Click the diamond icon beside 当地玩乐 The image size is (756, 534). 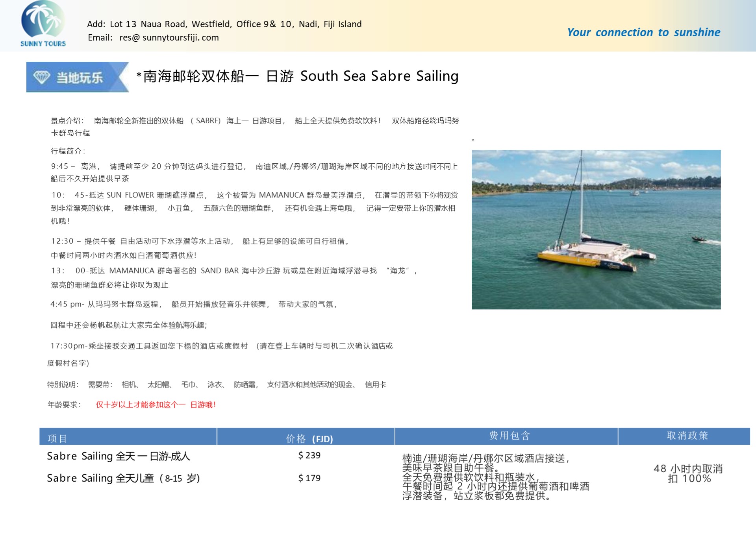(x=41, y=77)
